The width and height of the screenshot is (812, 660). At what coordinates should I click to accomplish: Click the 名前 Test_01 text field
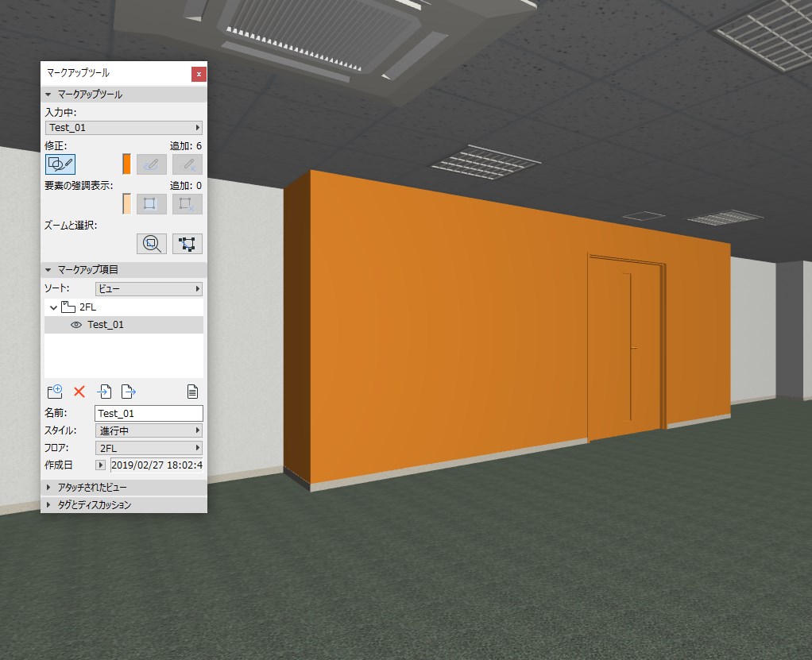coord(149,413)
